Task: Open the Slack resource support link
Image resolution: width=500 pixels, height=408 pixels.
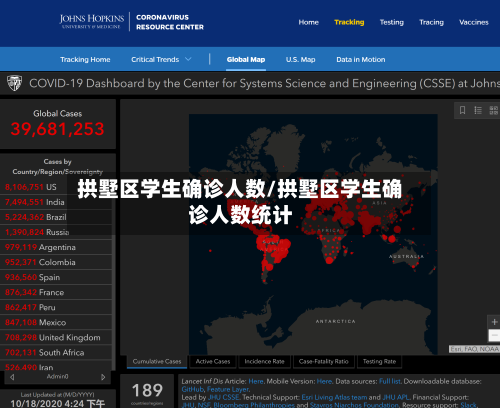Action: point(468,405)
